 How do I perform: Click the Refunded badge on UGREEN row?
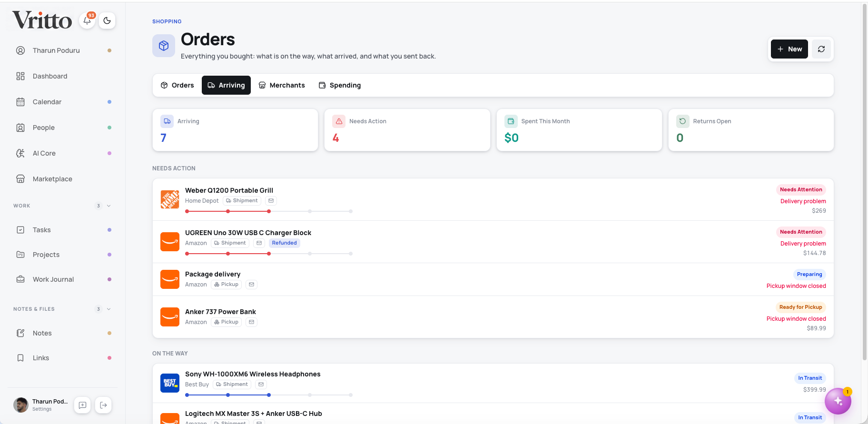tap(284, 243)
